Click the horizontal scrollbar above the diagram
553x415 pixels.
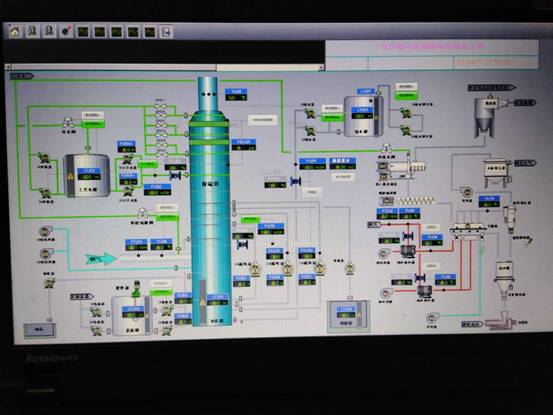point(165,67)
